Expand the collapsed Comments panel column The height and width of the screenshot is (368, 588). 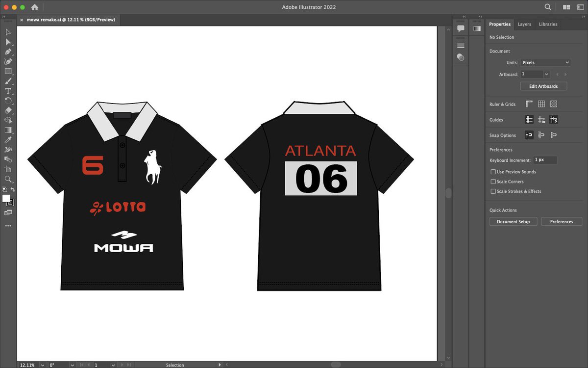point(464,17)
